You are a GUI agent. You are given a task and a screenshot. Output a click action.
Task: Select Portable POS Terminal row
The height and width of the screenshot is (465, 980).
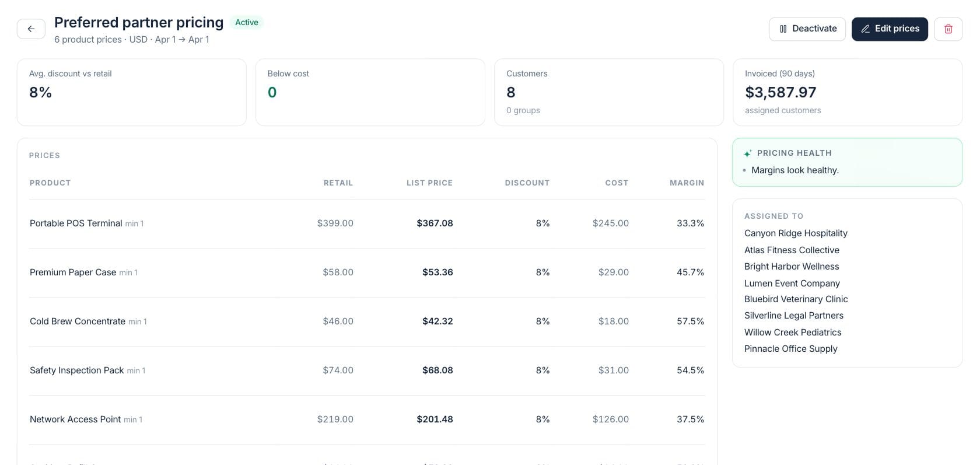point(367,223)
